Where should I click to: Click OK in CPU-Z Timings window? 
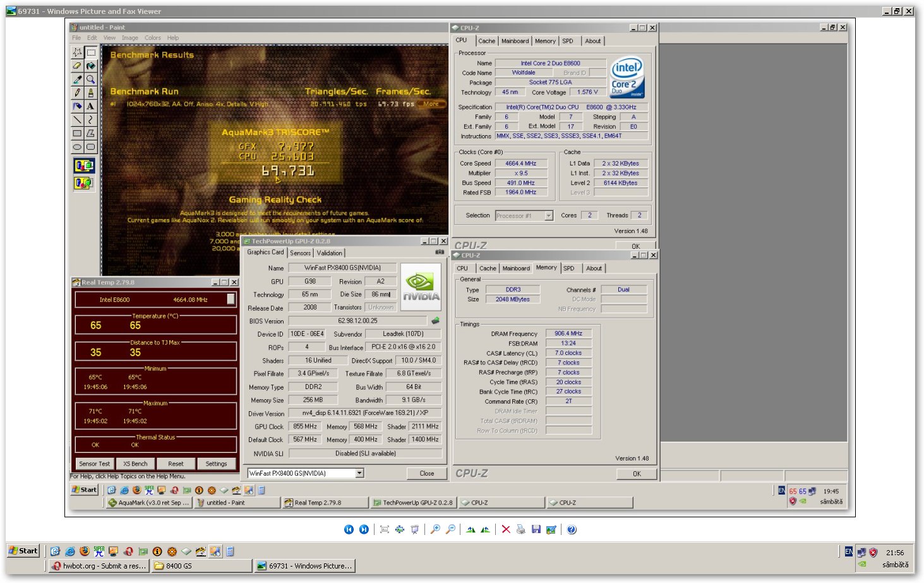pos(637,474)
